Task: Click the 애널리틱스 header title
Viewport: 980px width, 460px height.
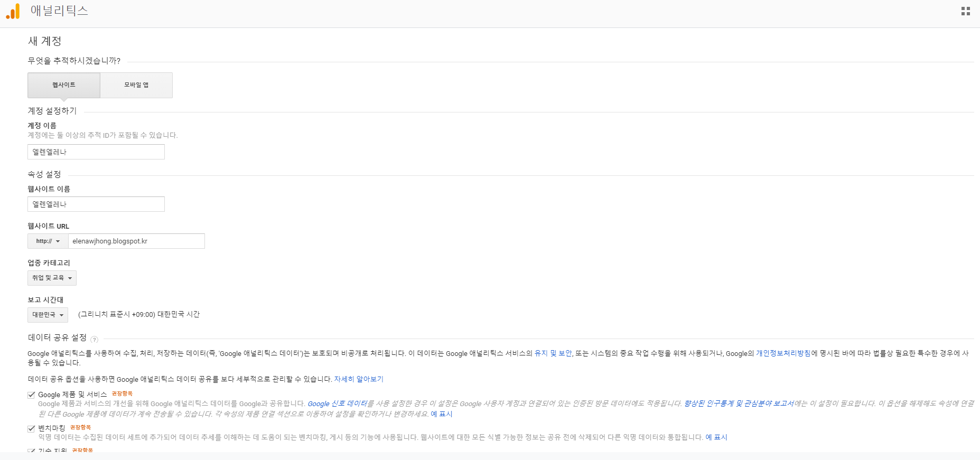Action: [x=59, y=11]
